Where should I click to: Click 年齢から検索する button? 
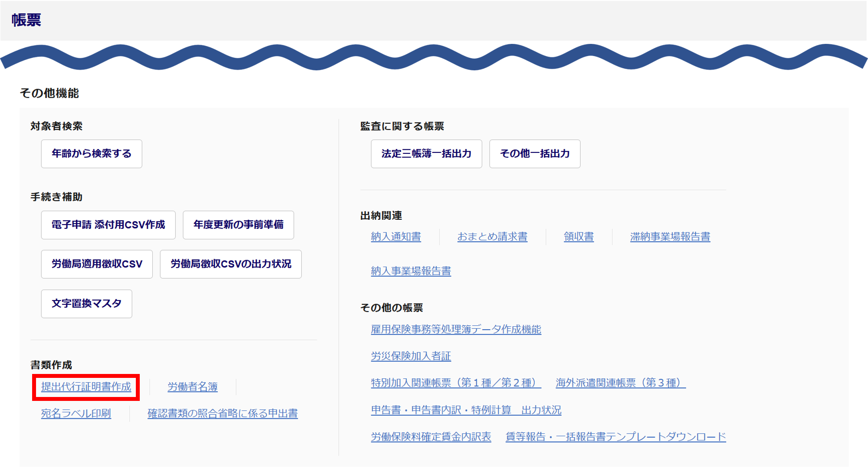click(92, 154)
